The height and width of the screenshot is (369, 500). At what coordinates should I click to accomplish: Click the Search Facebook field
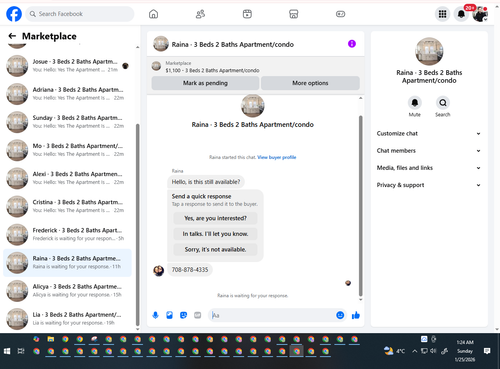click(x=80, y=14)
